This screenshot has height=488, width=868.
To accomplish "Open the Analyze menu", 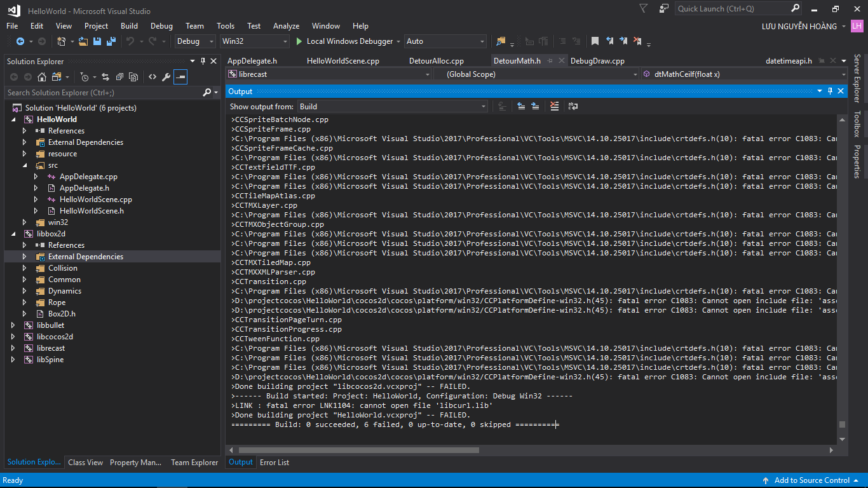I will pyautogui.click(x=286, y=26).
